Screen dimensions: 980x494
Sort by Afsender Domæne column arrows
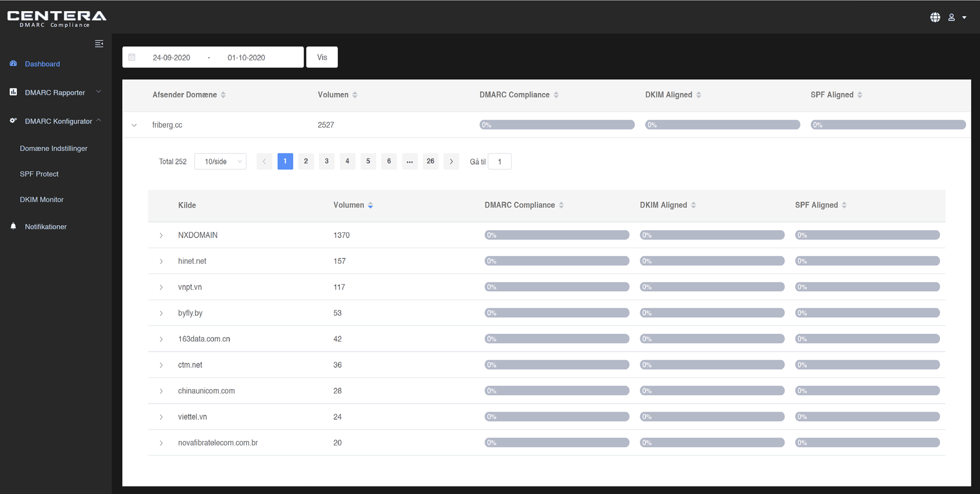(x=223, y=95)
